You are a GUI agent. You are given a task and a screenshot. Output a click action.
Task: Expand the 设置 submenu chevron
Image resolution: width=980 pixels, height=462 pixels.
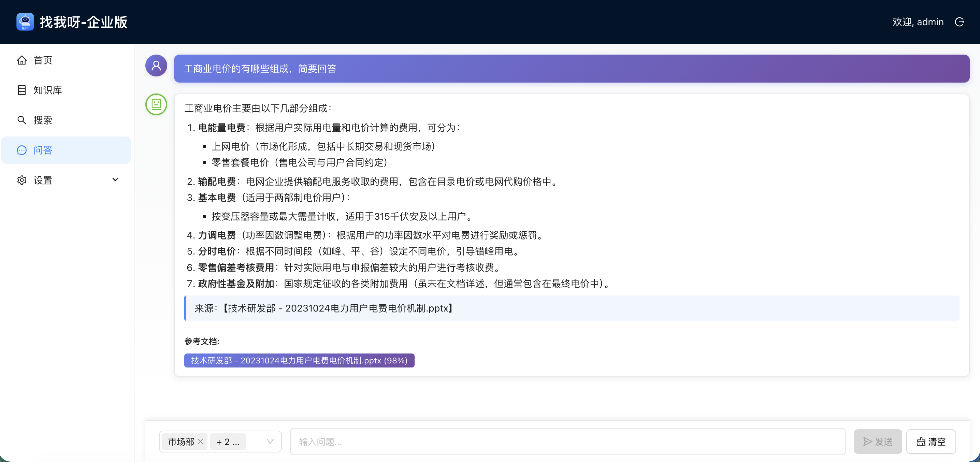pyautogui.click(x=115, y=179)
